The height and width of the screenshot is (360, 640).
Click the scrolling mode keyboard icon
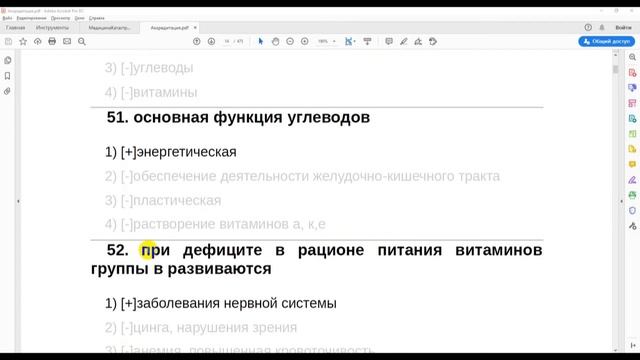click(367, 41)
